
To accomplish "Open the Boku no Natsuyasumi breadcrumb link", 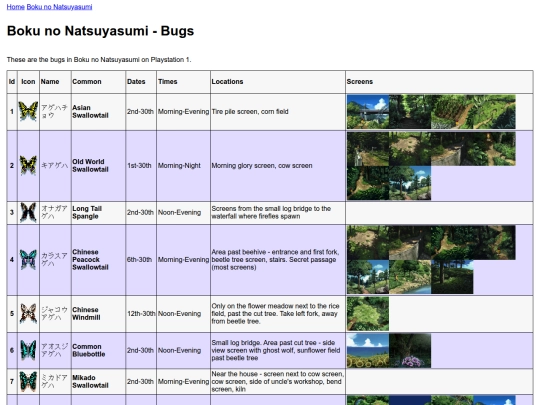I will coord(59,7).
